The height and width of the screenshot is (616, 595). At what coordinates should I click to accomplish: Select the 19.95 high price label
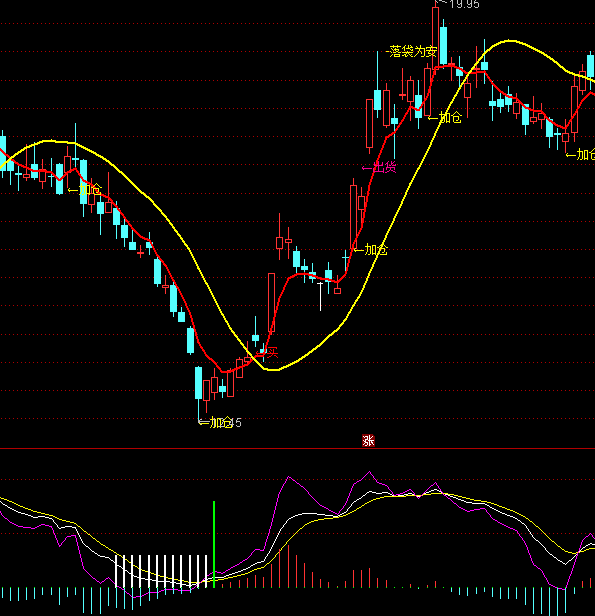click(x=464, y=4)
